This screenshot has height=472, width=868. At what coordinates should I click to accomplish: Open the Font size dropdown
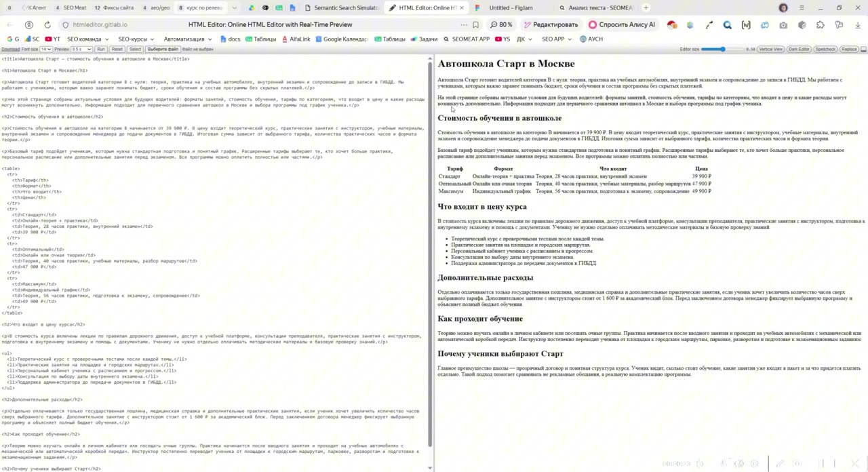point(46,50)
